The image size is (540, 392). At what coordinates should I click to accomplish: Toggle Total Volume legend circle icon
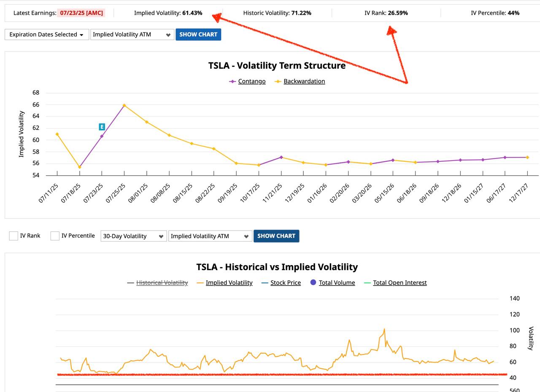(x=313, y=282)
